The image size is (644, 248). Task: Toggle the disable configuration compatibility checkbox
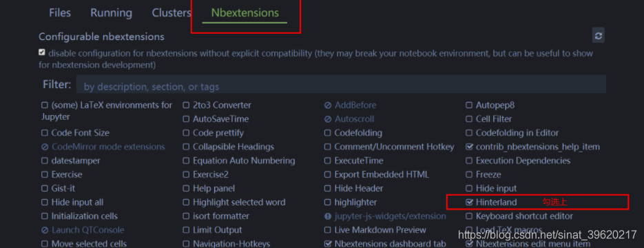tap(41, 52)
